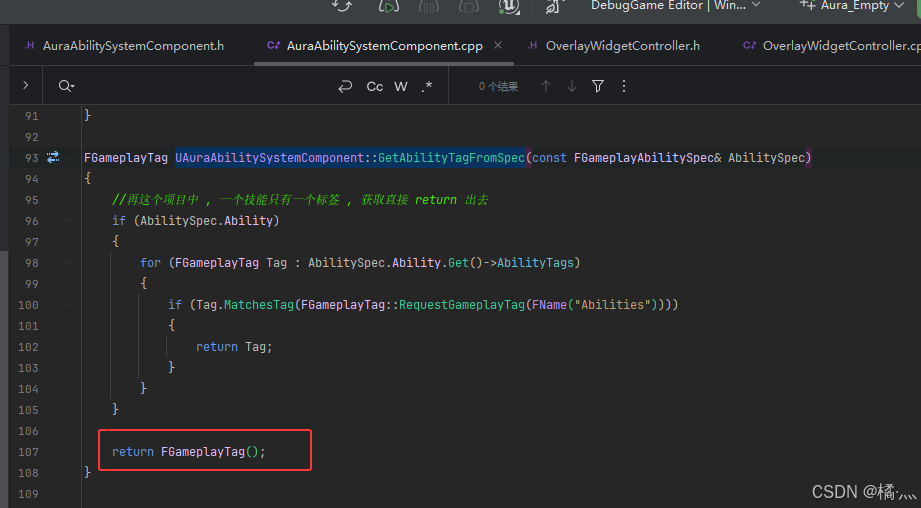
Task: Click the "Abilities" string literal
Action: pos(613,305)
